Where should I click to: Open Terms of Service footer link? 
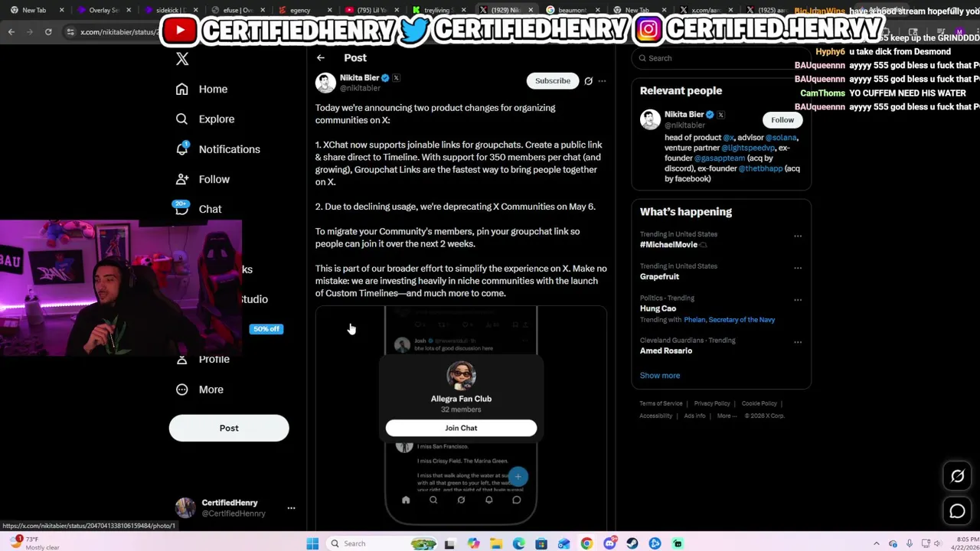[661, 403]
